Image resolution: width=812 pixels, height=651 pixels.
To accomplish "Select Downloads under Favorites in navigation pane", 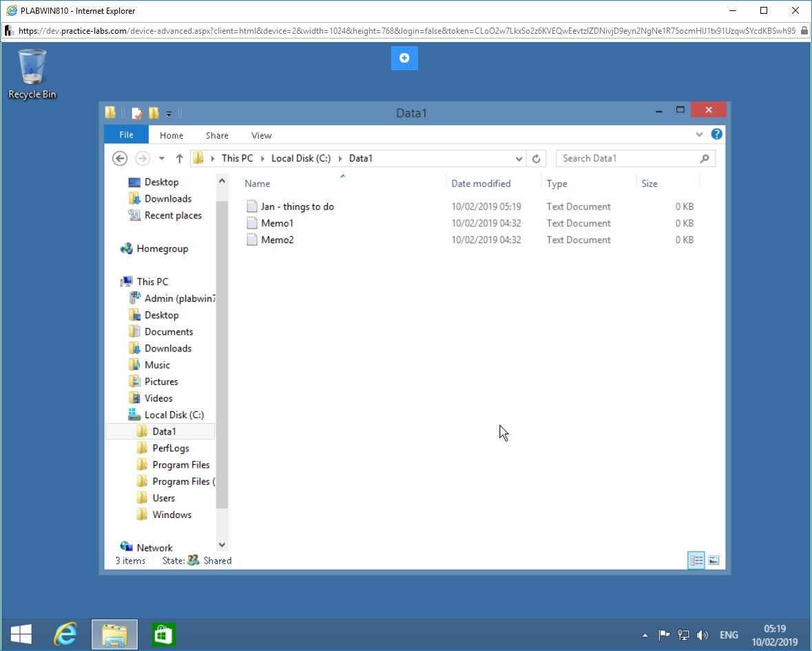I will [168, 199].
